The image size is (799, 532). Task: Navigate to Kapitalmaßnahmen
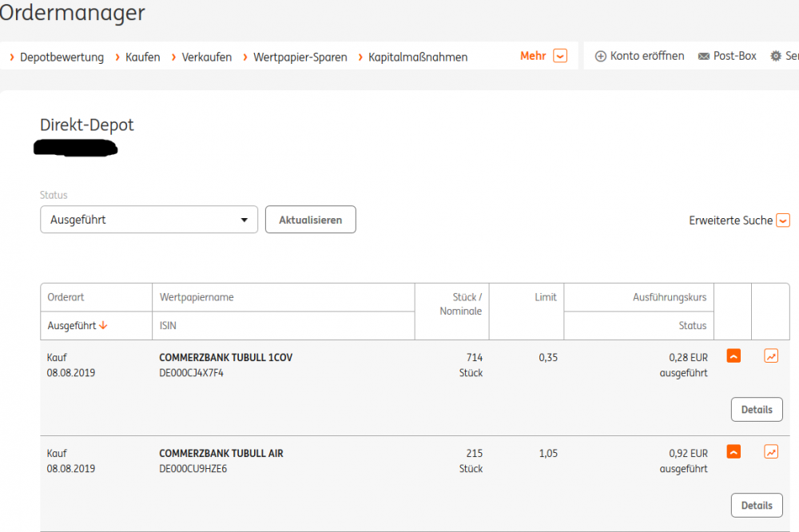click(418, 57)
